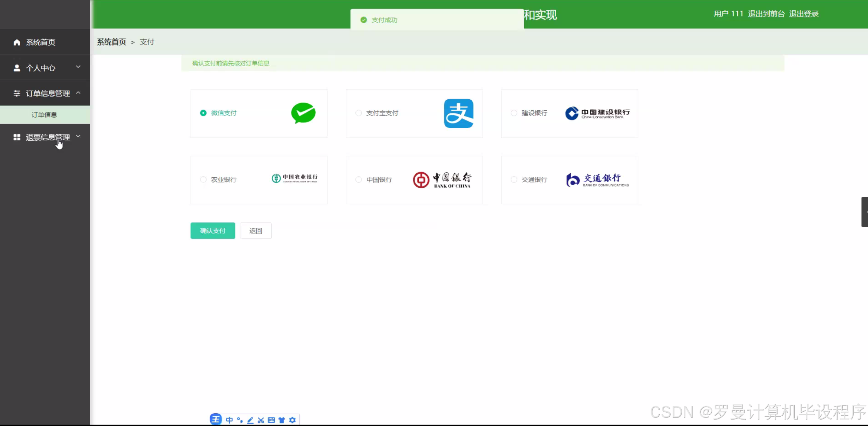Click the Bank of Communications logo
The height and width of the screenshot is (426, 868).
point(597,180)
